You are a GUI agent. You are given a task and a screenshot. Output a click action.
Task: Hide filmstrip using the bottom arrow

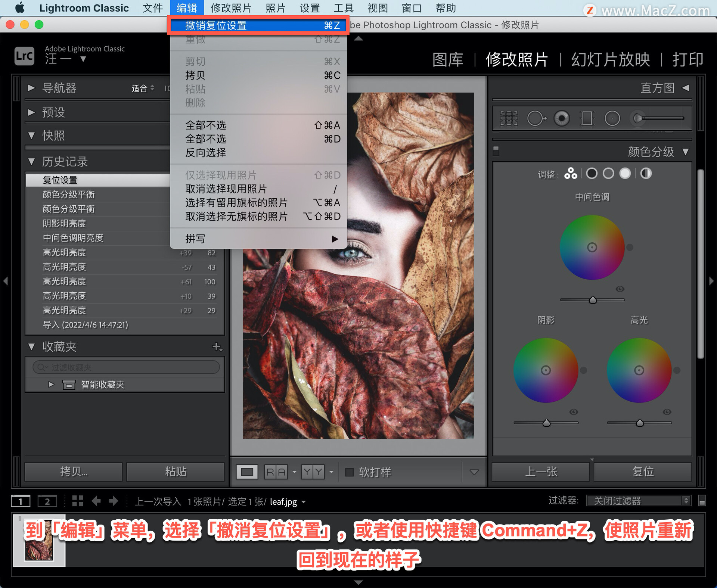click(x=358, y=582)
